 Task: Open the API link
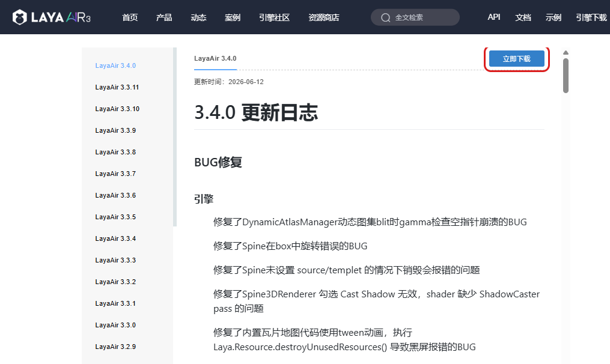pos(493,17)
